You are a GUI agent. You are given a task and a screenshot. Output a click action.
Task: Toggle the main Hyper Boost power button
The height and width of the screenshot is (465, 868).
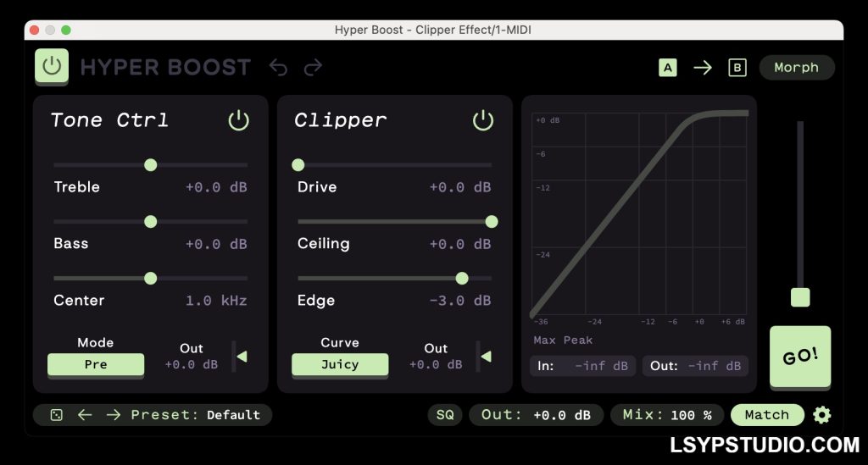click(x=52, y=66)
